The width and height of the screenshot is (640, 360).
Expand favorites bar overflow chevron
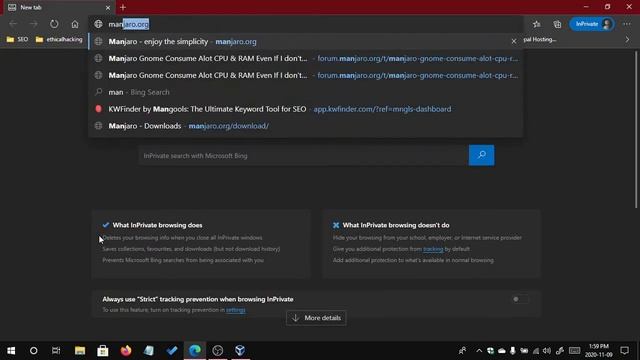point(627,40)
